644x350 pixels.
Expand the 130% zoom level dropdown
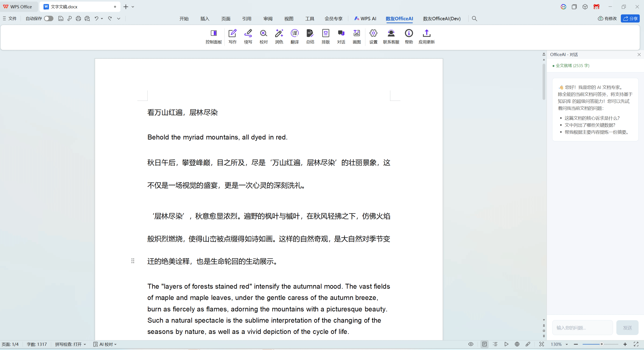[x=567, y=344]
